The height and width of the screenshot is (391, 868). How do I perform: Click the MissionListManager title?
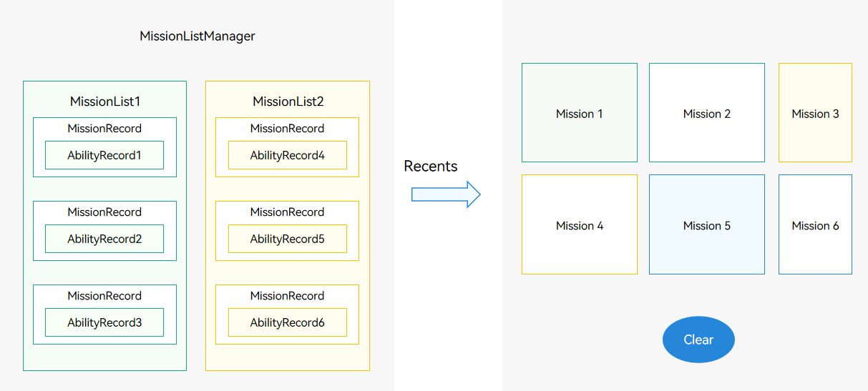click(198, 36)
